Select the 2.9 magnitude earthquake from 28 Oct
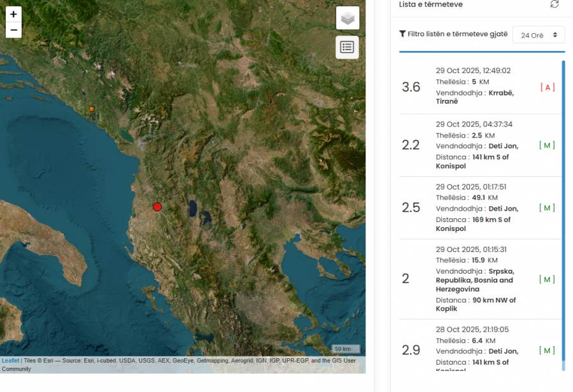The image size is (573, 392). [x=474, y=349]
